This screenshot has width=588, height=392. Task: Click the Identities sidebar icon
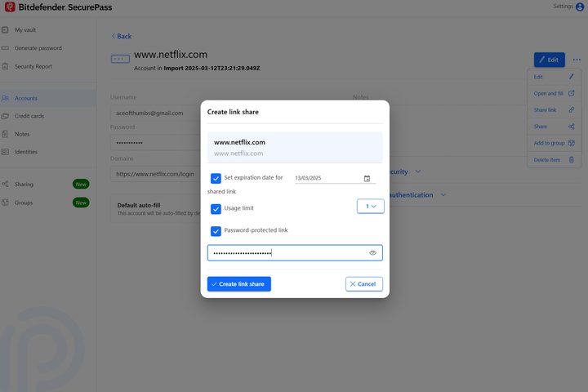coord(5,152)
